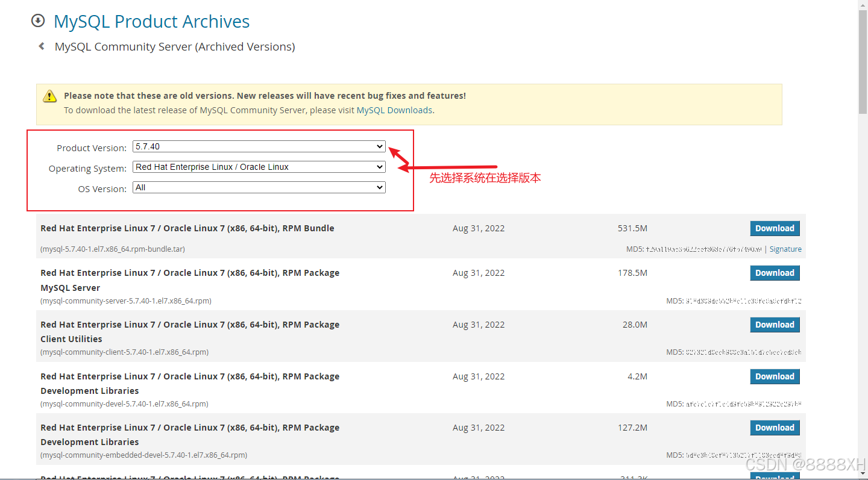Image resolution: width=868 pixels, height=480 pixels.
Task: Click the 28.0M file size value
Action: 635,325
